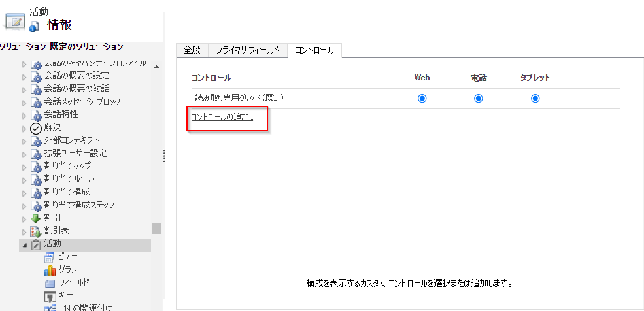Open グラフ under 活動
This screenshot has height=311, width=644.
67,270
